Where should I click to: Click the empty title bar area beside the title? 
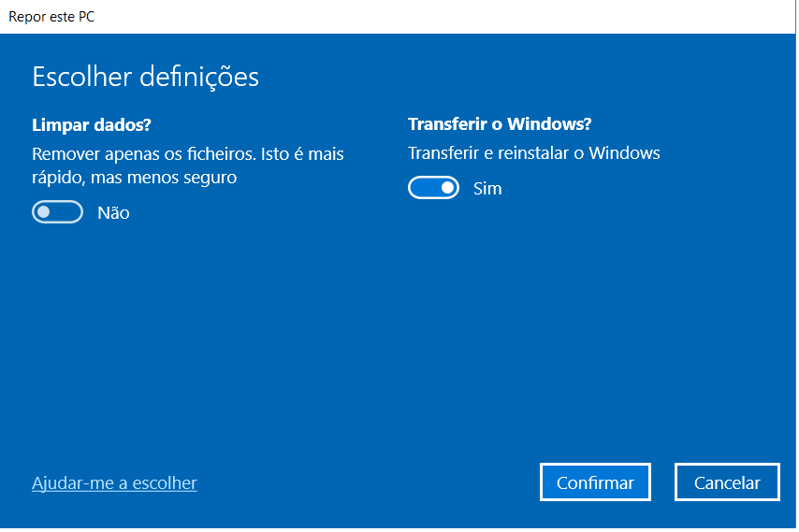(x=443, y=16)
